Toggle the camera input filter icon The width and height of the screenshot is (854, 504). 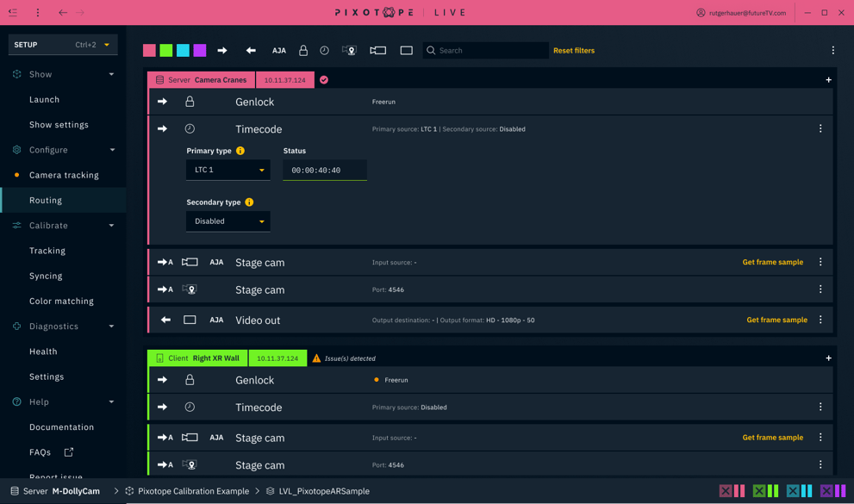378,51
